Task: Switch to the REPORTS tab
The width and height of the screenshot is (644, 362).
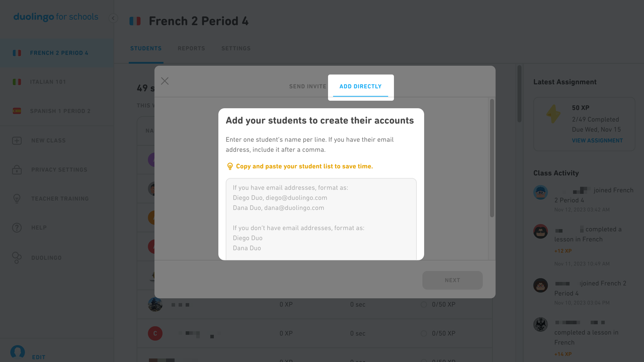Action: pos(191,48)
